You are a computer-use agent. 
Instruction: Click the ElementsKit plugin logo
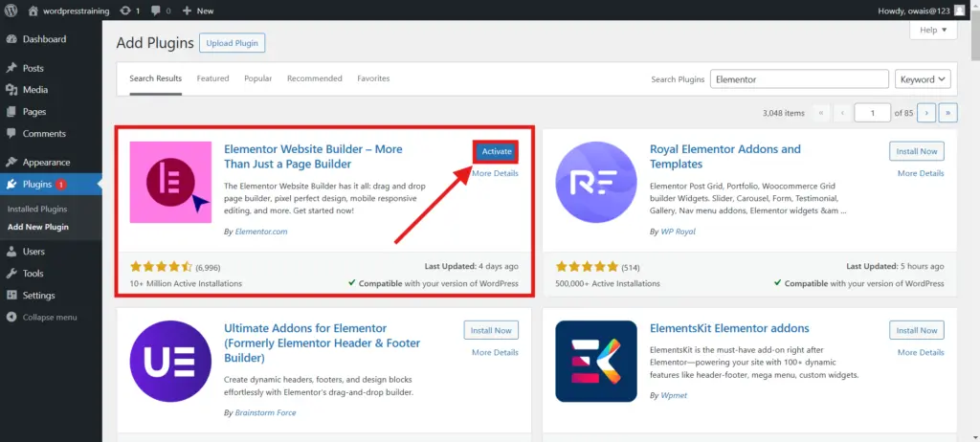(596, 362)
